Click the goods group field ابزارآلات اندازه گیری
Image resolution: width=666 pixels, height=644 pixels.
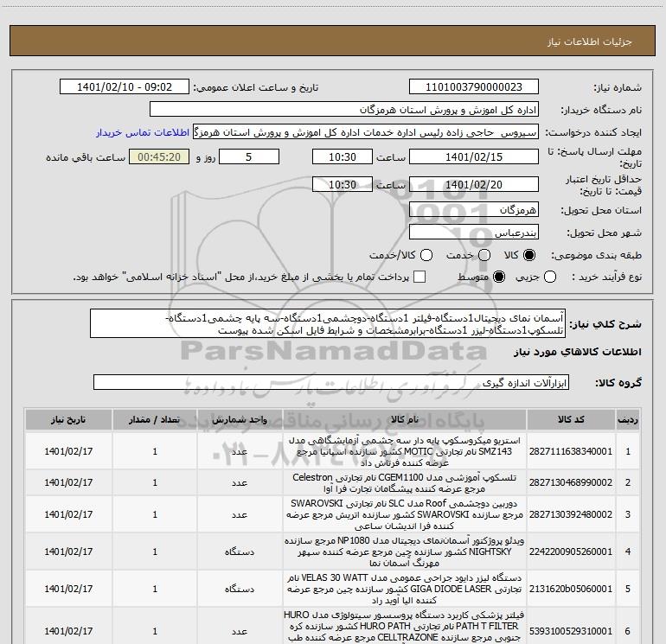coord(331,382)
